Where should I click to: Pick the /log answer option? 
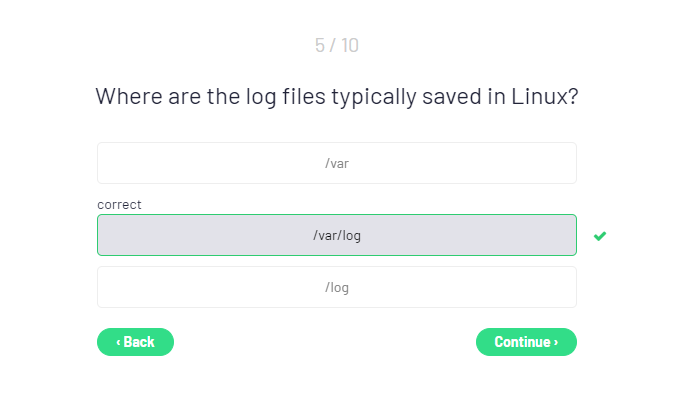[337, 288]
